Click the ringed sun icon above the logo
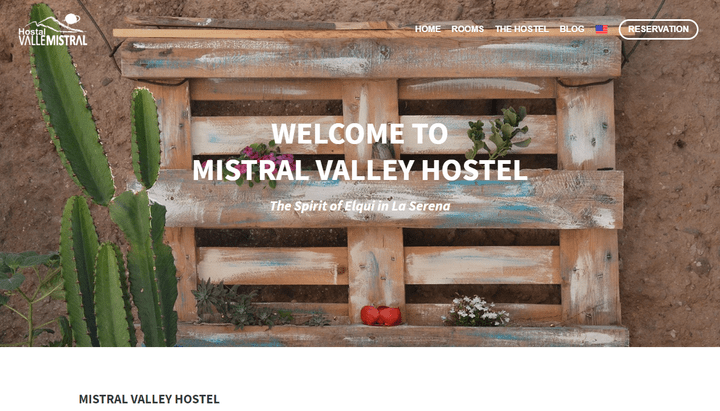Viewport: 720px width, 411px height. pos(73,19)
